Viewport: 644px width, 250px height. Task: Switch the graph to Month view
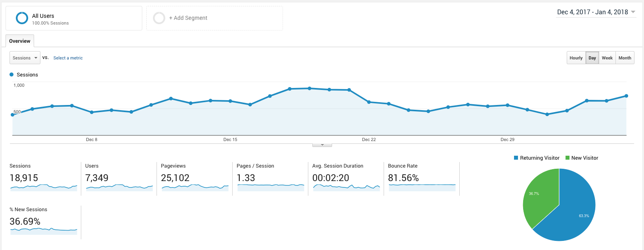tap(625, 58)
